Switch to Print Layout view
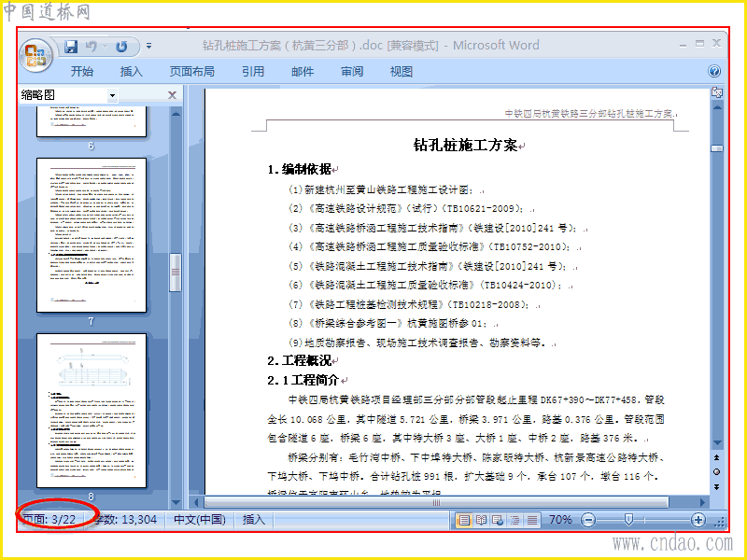The width and height of the screenshot is (747, 560). pyautogui.click(x=463, y=520)
